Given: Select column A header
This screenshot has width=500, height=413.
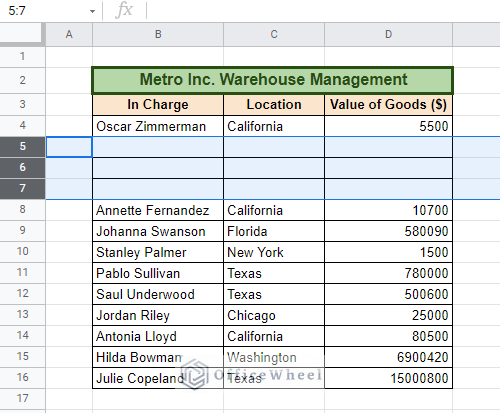Looking at the screenshot, I should 69,34.
